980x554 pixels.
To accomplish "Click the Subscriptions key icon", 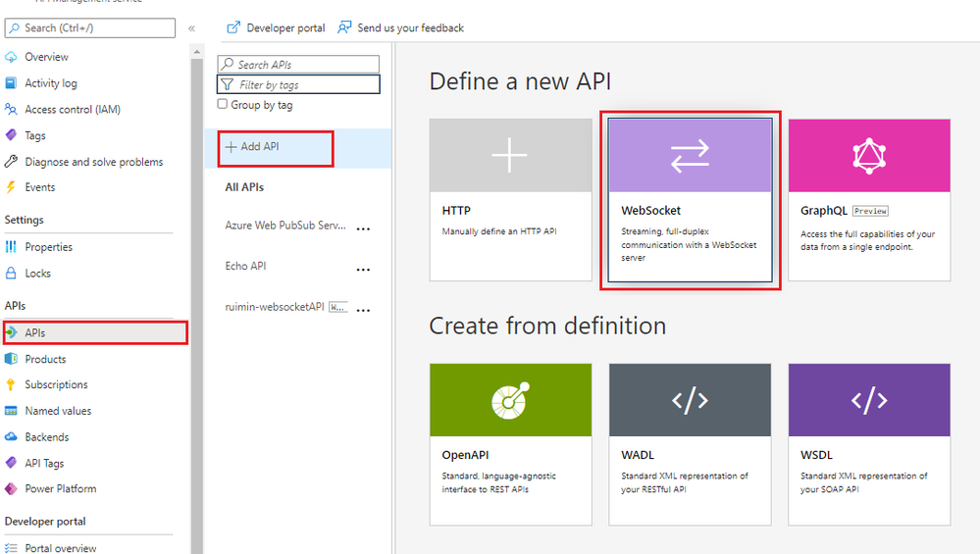I will tap(11, 384).
